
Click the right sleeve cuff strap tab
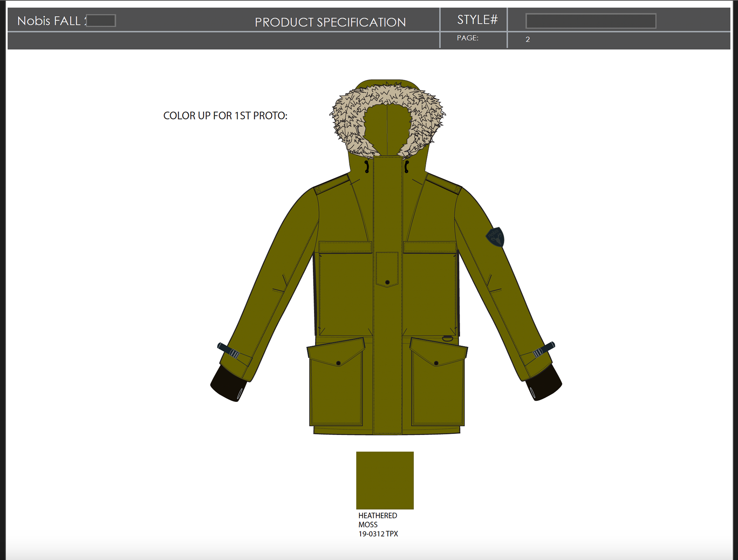coord(544,349)
